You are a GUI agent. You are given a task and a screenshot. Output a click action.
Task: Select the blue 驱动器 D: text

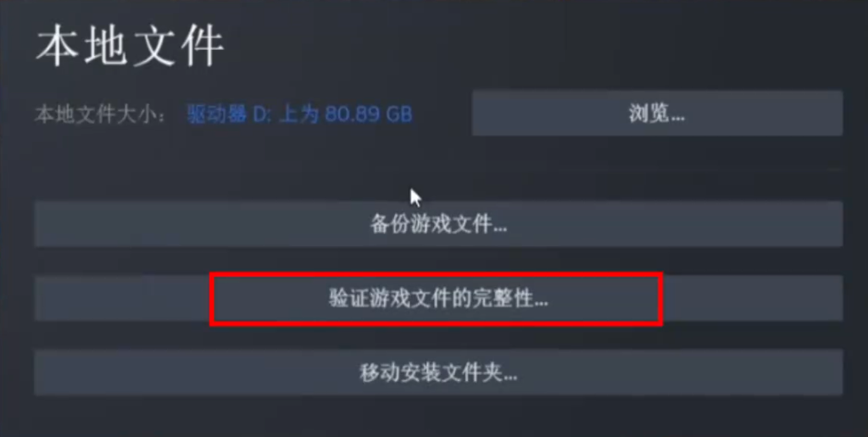coord(227,115)
